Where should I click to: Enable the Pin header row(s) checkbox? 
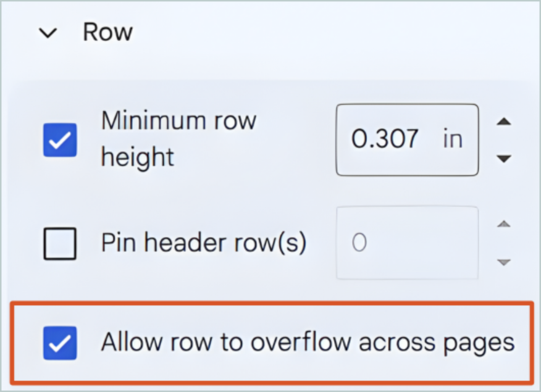60,243
